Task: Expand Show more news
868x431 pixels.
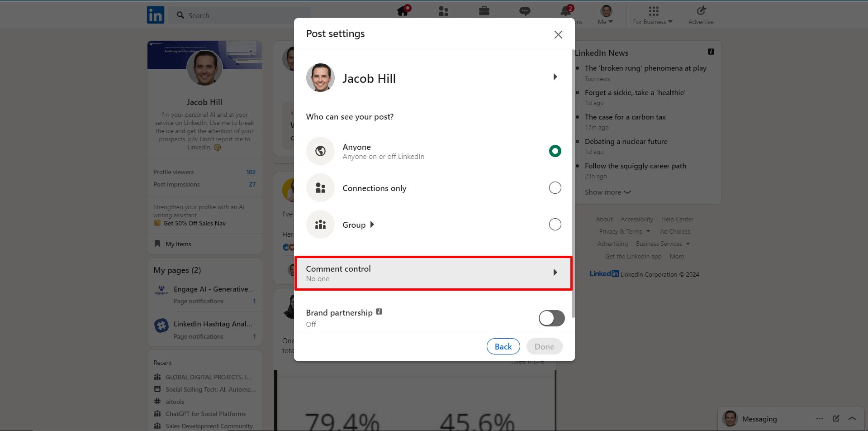Action: tap(607, 192)
